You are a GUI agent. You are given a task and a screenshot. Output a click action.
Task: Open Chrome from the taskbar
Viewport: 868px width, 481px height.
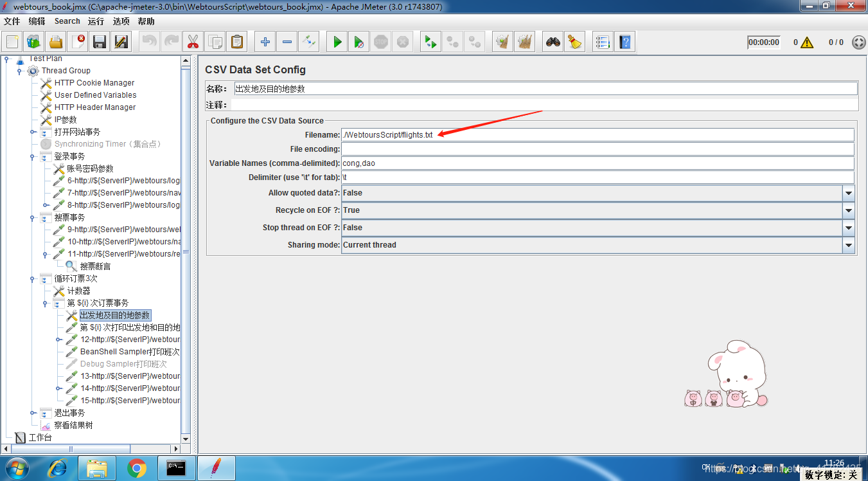137,468
